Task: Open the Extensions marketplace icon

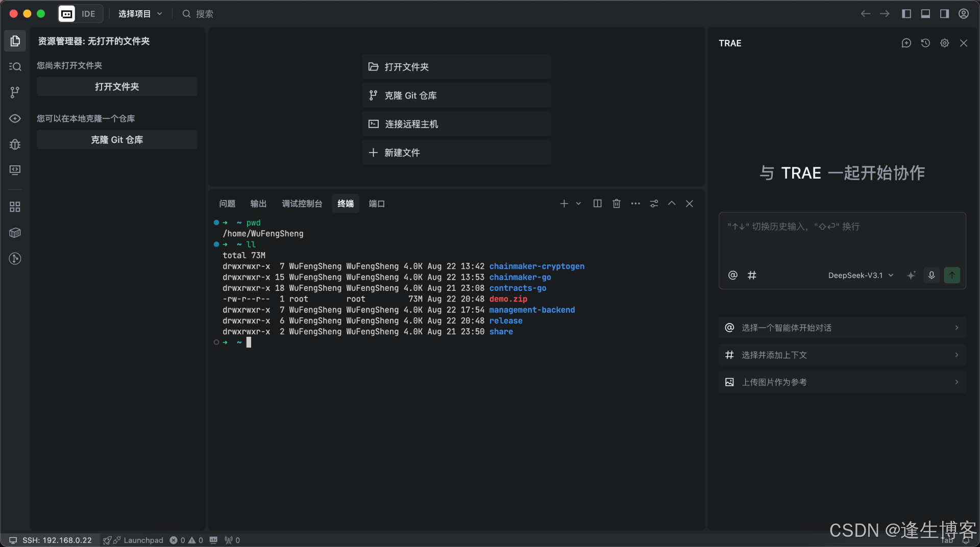Action: tap(15, 207)
